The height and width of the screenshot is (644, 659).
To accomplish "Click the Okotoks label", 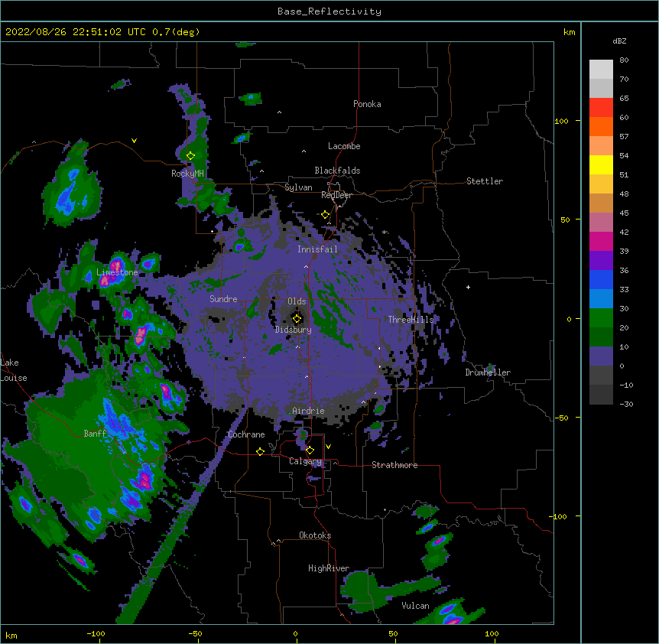I will pos(315,535).
